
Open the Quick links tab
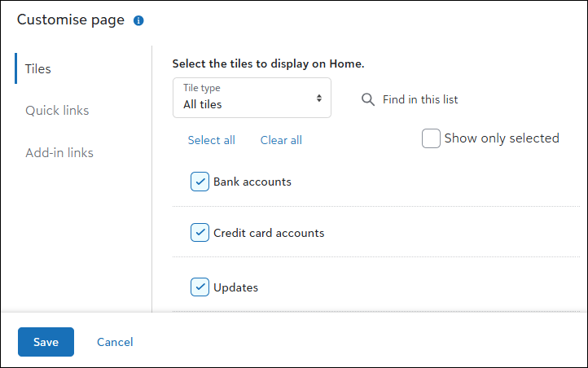click(x=57, y=111)
